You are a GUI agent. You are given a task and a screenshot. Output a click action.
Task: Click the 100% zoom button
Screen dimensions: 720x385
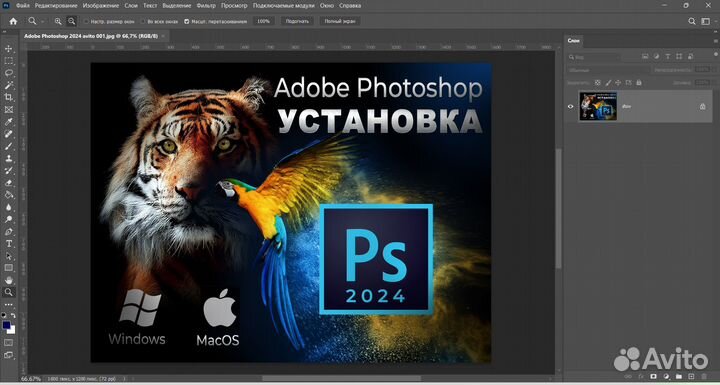click(x=264, y=21)
